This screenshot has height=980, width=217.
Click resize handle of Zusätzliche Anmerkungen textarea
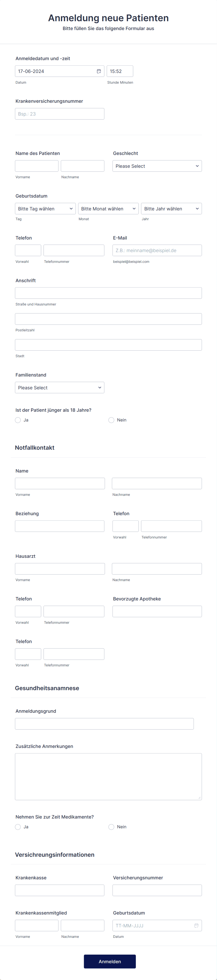click(199, 798)
